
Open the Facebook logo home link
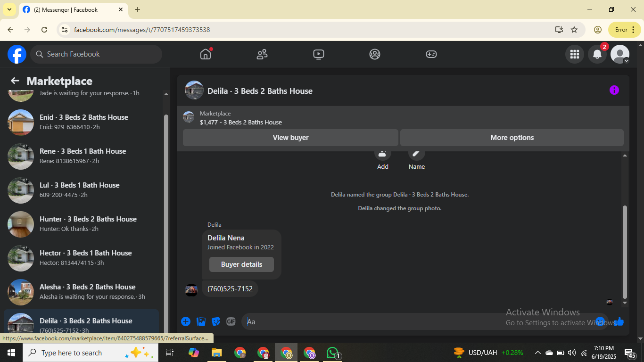17,54
